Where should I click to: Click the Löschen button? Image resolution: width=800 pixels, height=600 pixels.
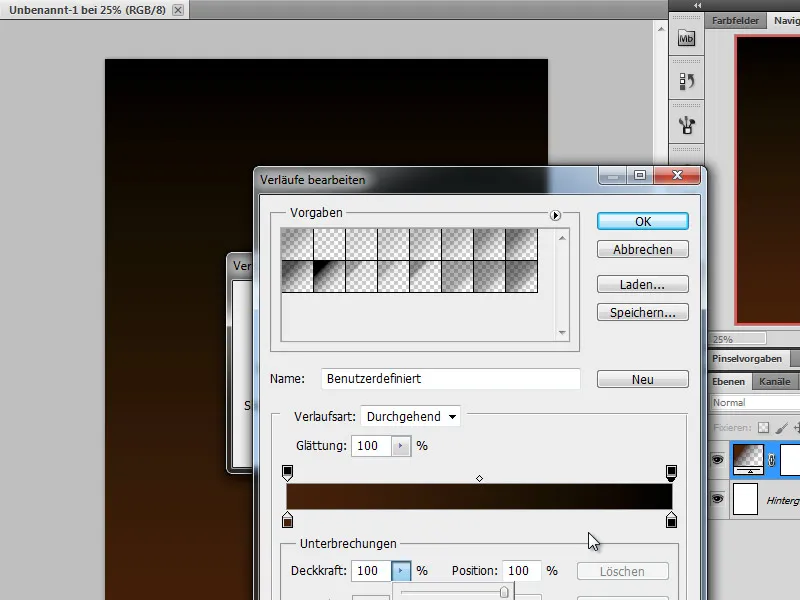click(x=622, y=571)
